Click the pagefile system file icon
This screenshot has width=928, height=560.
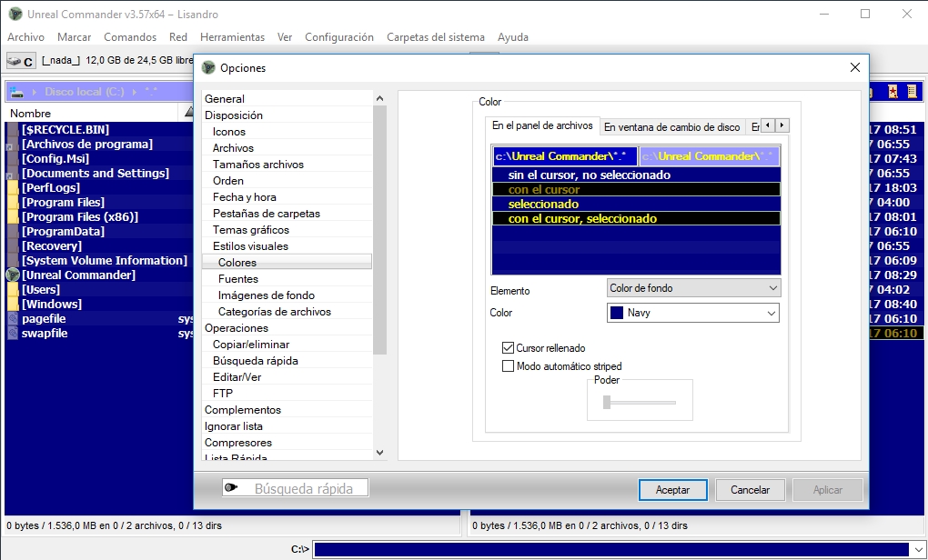(13, 319)
